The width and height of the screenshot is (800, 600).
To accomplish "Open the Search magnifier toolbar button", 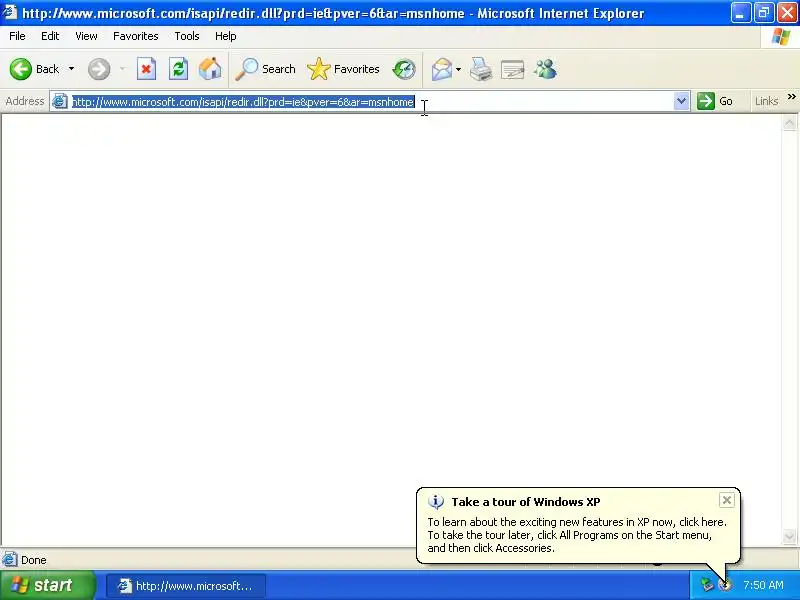I will point(265,69).
